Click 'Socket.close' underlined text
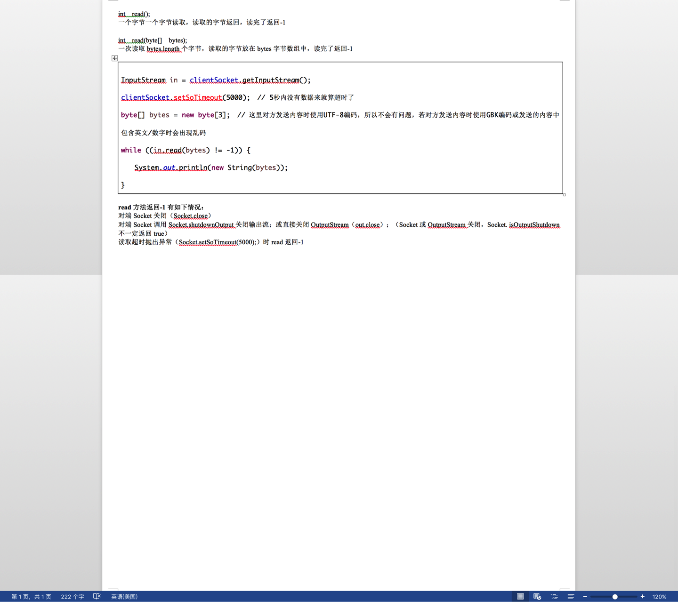 tap(191, 216)
